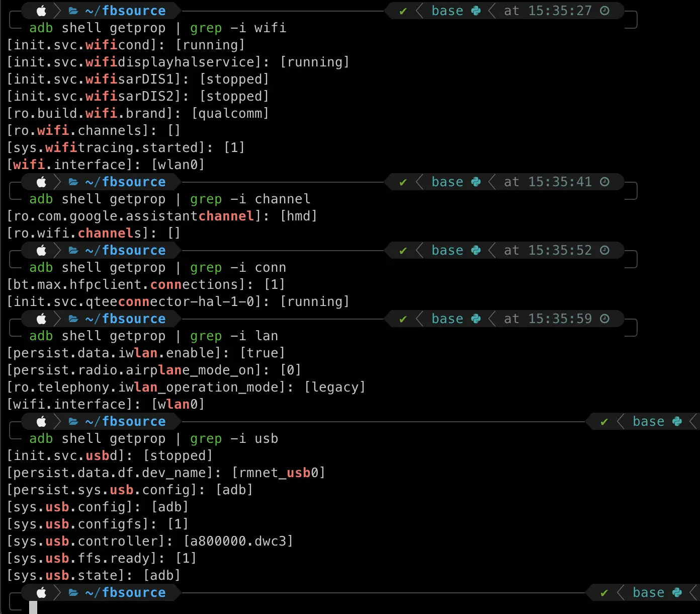Click the clock icon after 15:35:59

[605, 319]
